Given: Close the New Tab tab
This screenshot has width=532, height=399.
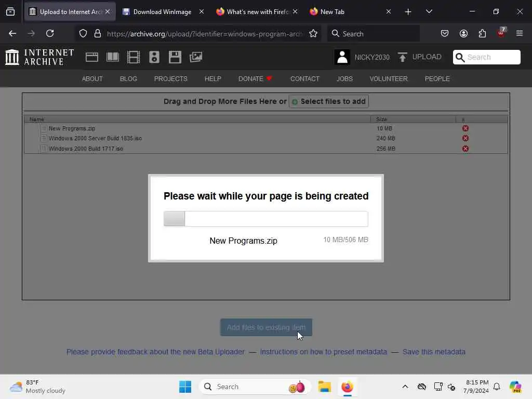Looking at the screenshot, I should pos(389,11).
